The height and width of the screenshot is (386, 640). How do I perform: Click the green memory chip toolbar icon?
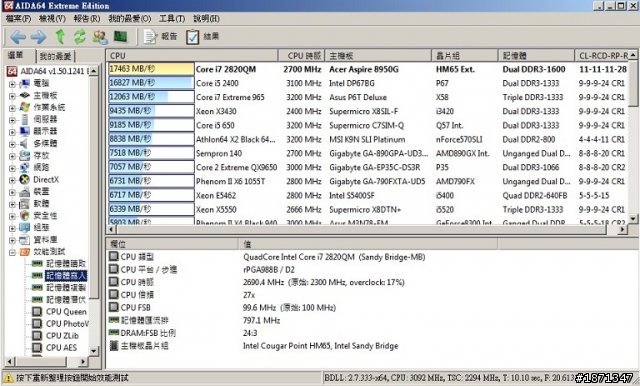coord(120,37)
